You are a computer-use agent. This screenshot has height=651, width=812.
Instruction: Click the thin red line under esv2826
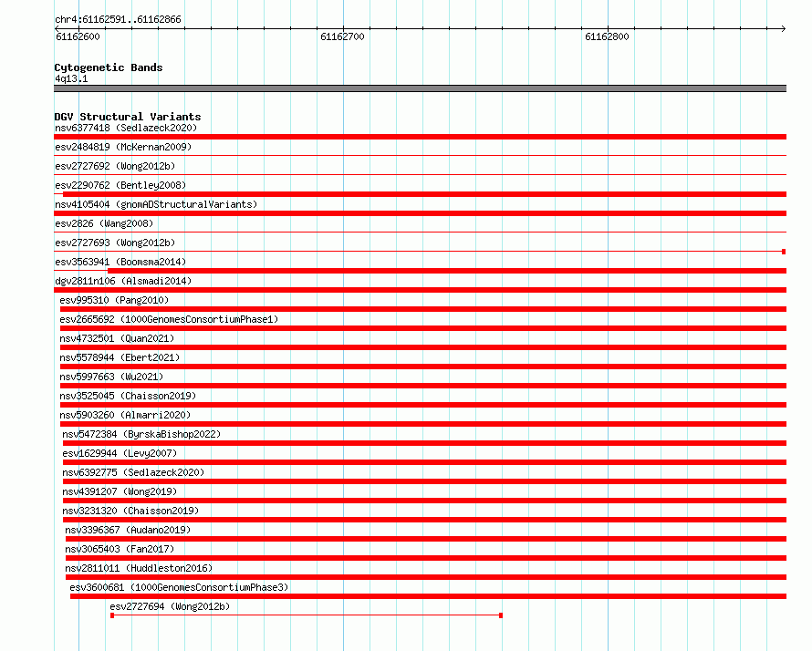[420, 232]
